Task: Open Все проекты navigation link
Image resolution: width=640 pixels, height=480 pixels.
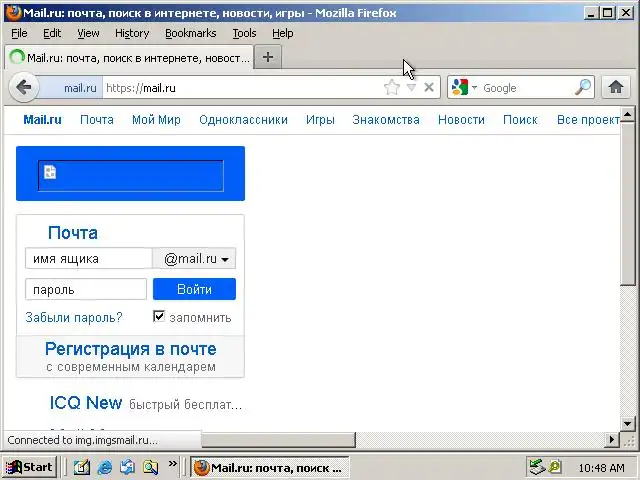Action: coord(589,120)
